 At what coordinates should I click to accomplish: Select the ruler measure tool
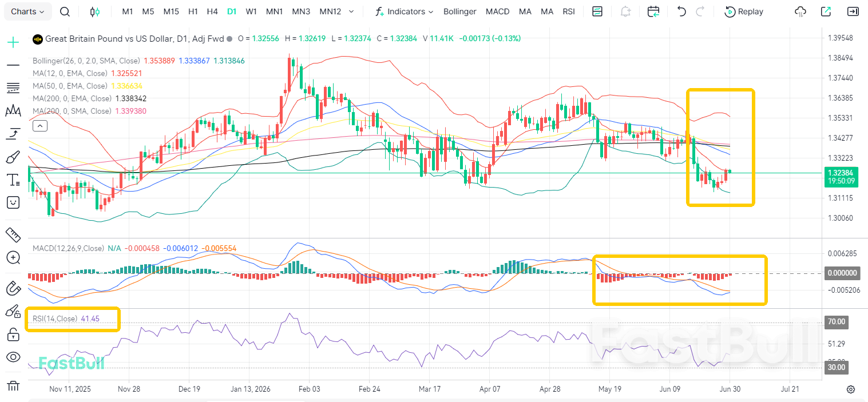(x=13, y=234)
